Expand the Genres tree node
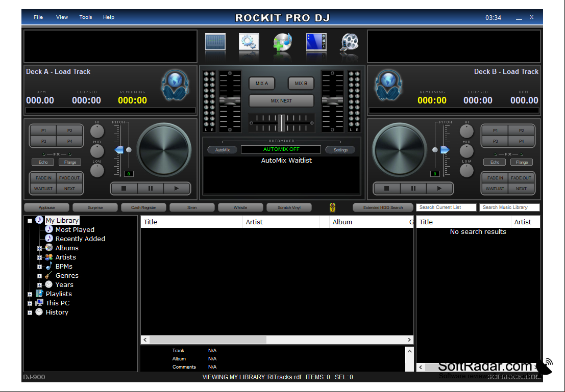The width and height of the screenshot is (565, 392). pos(40,276)
